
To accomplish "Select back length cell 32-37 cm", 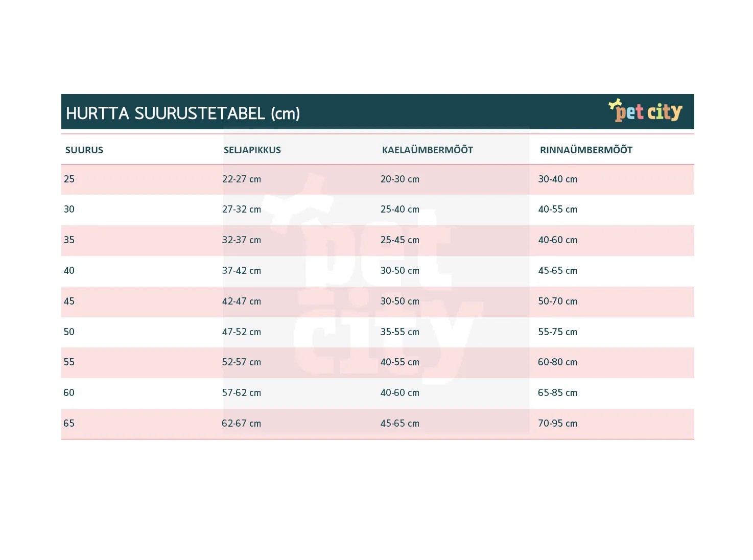I will [242, 240].
